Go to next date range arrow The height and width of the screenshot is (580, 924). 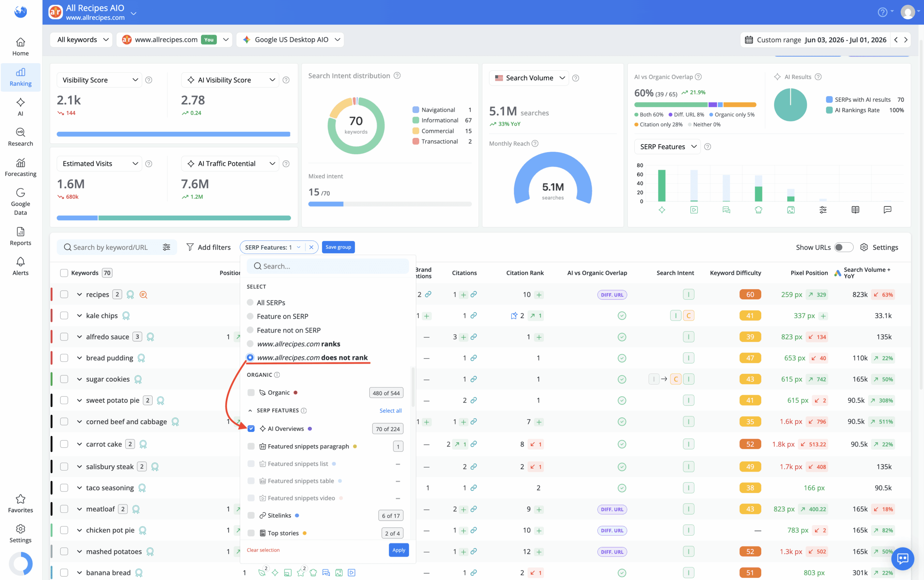[x=906, y=40]
